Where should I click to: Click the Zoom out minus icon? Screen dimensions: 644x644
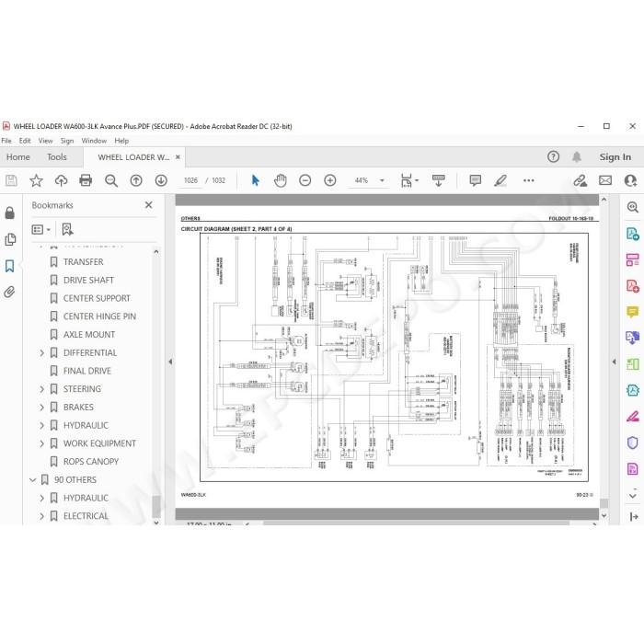click(x=305, y=180)
